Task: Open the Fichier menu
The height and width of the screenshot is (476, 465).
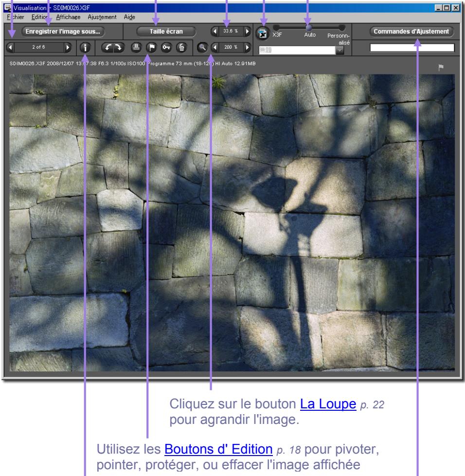Action: 16,17
